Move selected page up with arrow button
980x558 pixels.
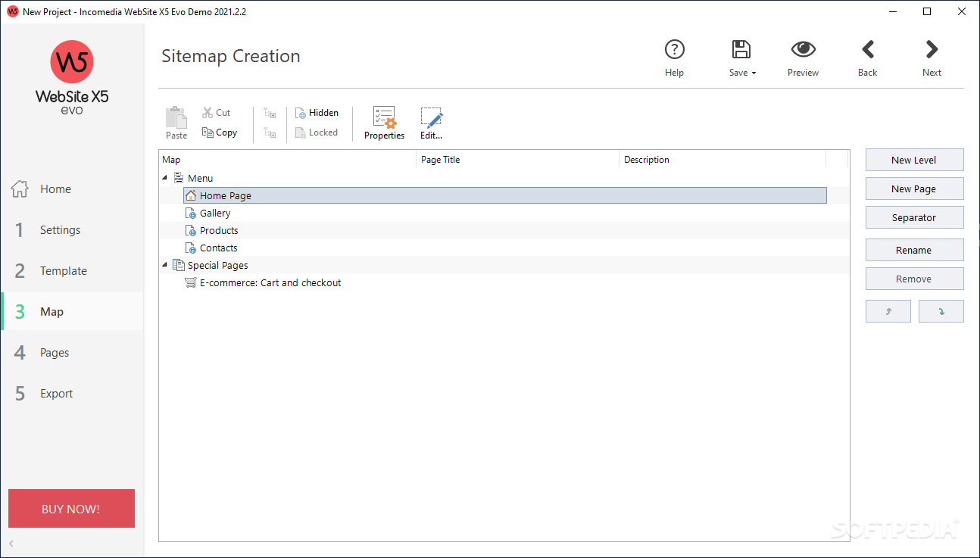(888, 311)
